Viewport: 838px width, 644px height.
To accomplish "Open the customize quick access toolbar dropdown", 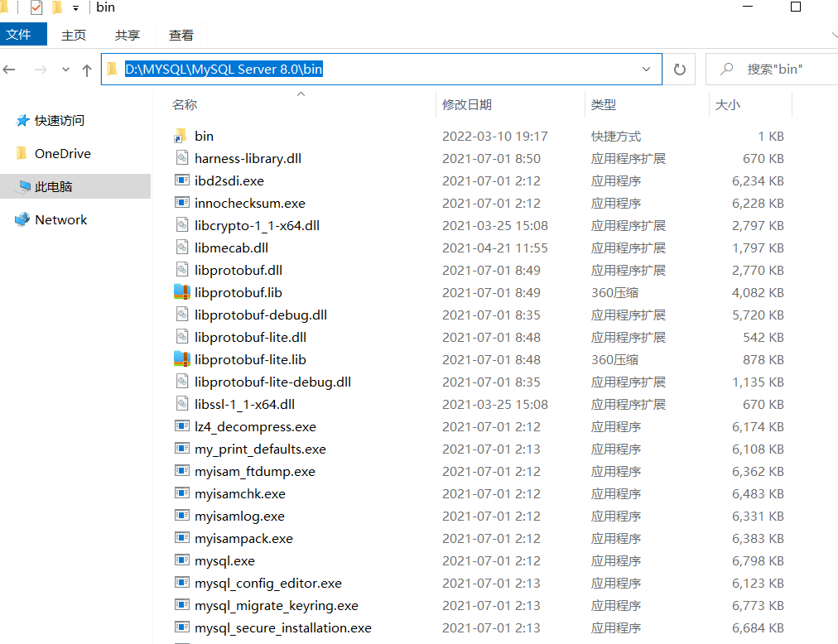I will coord(75,8).
